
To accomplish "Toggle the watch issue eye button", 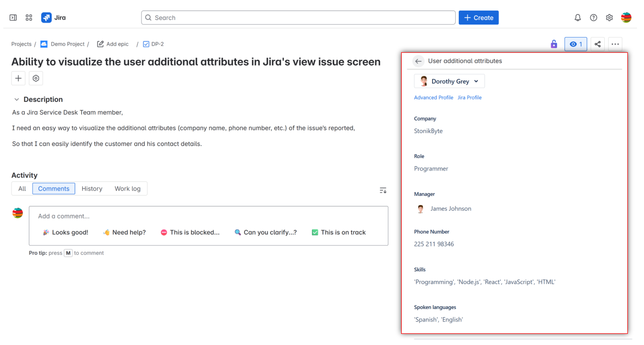I will pyautogui.click(x=576, y=44).
